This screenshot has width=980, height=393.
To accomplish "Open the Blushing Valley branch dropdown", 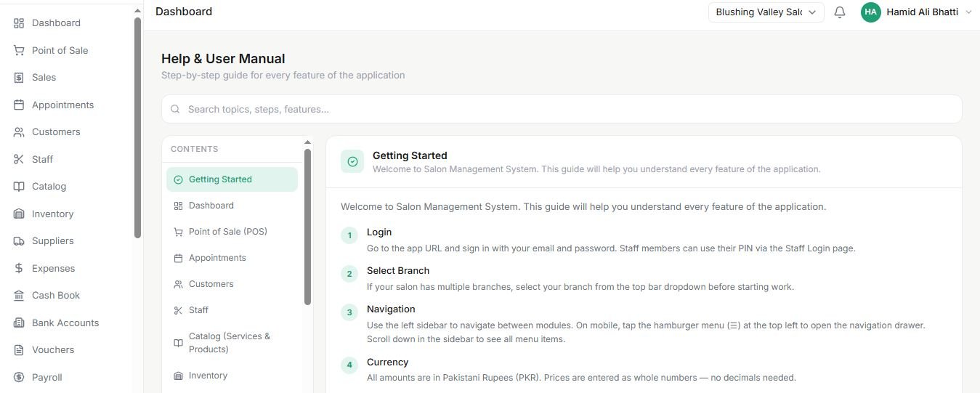I will 766,12.
